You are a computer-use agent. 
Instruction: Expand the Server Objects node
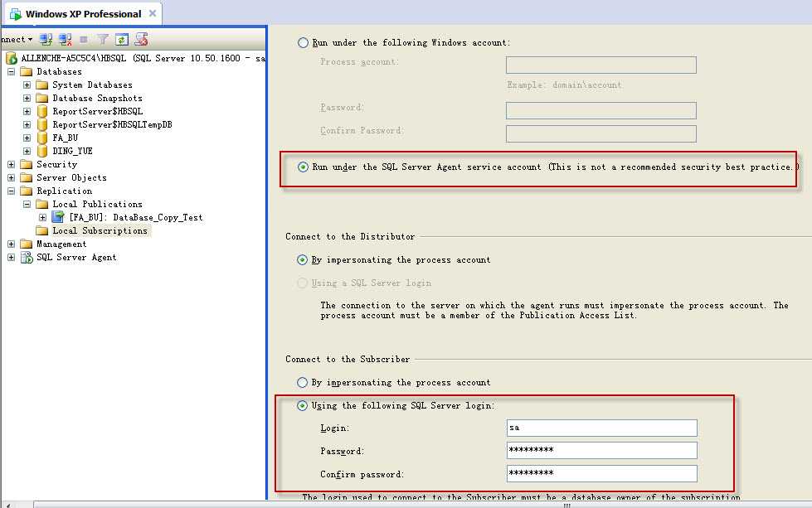click(11, 178)
